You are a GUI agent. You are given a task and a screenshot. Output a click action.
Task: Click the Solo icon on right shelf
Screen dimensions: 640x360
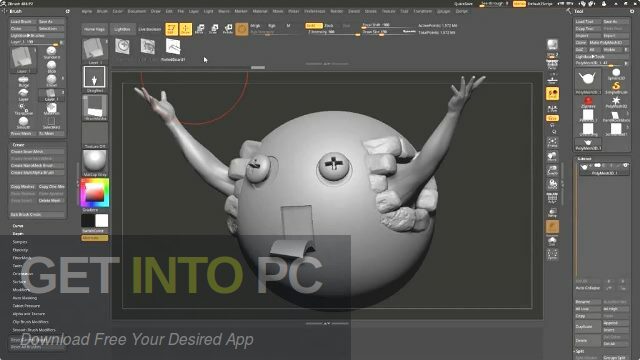(552, 241)
